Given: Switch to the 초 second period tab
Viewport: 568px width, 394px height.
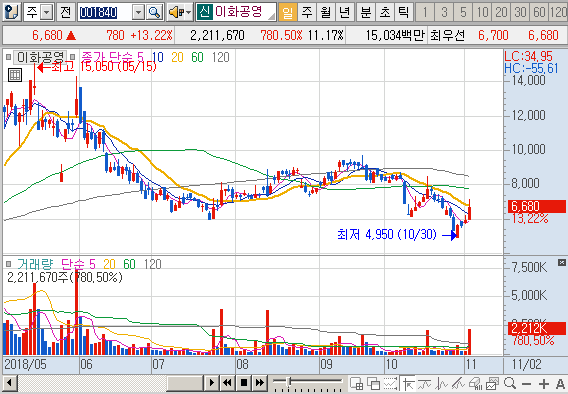Looking at the screenshot, I should pos(384,12).
